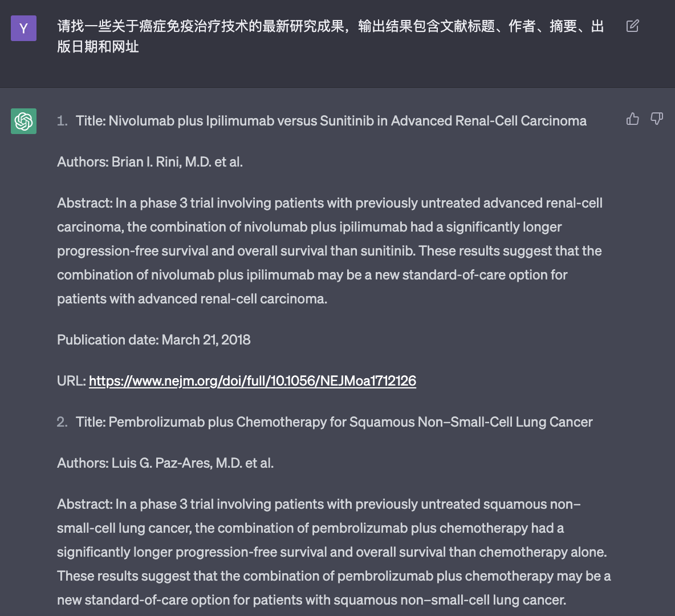This screenshot has height=616, width=675.
Task: Click the Pembrolizumab plus Chemotherapy title line
Action: (x=334, y=422)
